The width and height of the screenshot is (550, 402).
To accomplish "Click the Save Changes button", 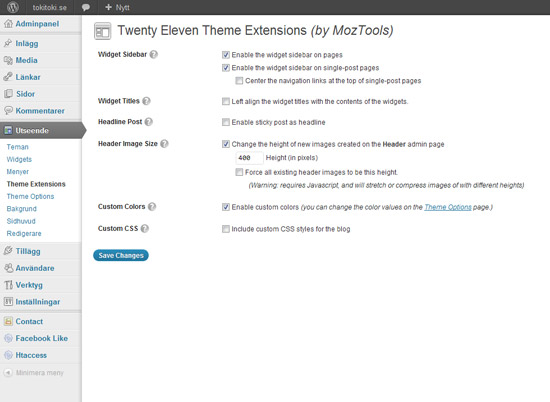I will 121,255.
